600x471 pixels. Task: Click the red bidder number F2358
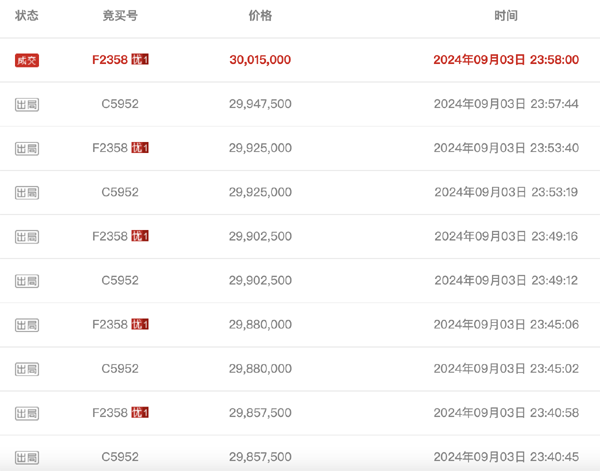[110, 60]
